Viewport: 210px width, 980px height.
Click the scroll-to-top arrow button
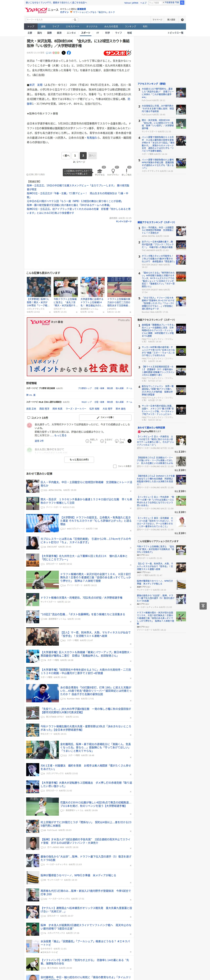[203, 606]
